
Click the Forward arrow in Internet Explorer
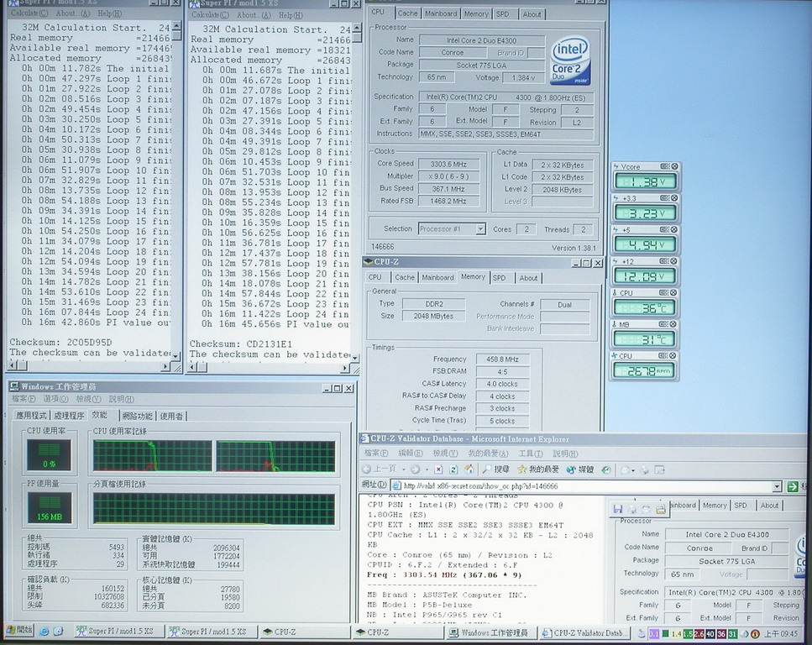pos(415,469)
